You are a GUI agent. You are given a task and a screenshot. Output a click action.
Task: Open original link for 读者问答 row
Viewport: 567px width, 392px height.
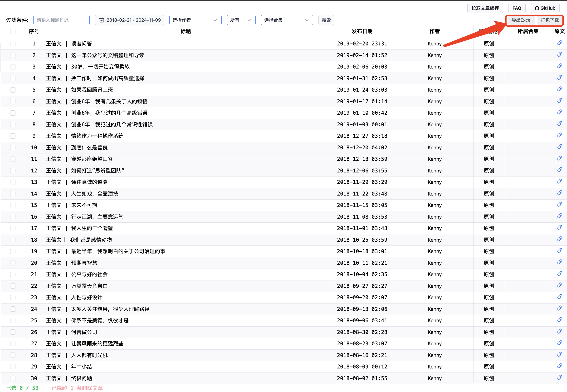pyautogui.click(x=559, y=43)
